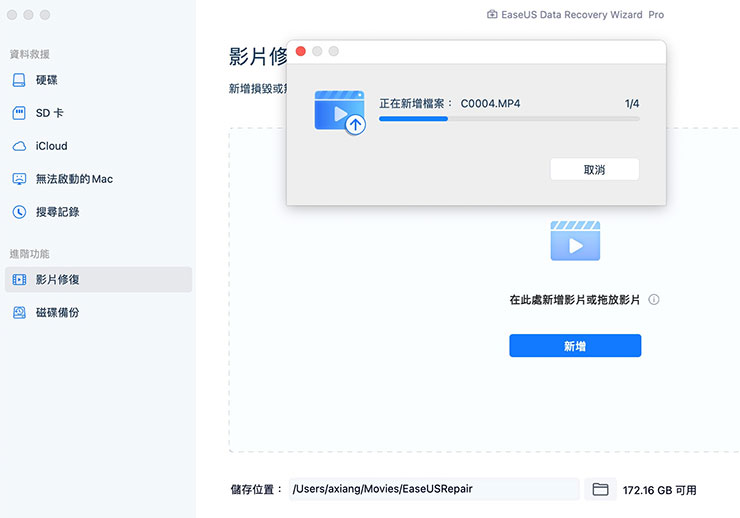
Task: Click the 儲存位置 label
Action: (x=256, y=490)
